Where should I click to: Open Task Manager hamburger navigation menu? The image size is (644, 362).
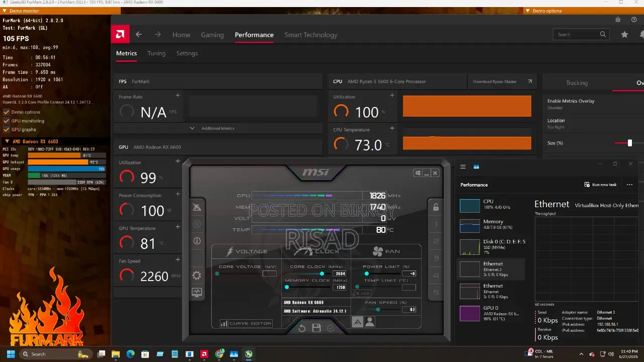[463, 166]
